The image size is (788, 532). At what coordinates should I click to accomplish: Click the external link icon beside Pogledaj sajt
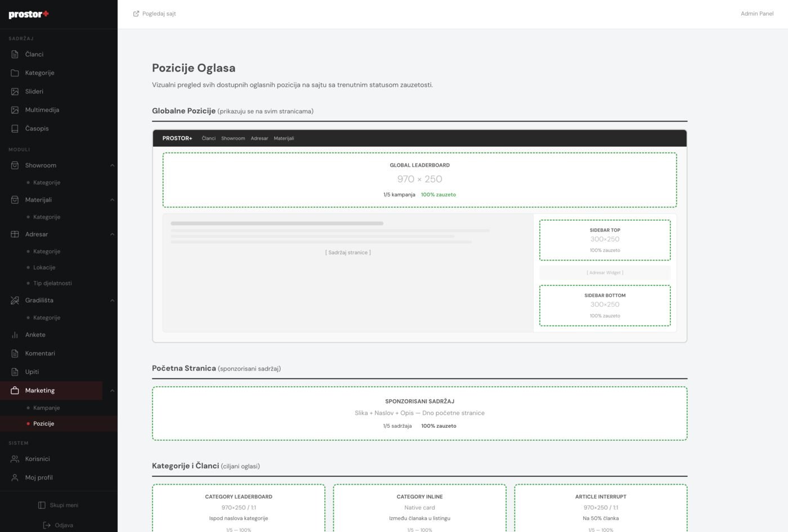pyautogui.click(x=136, y=14)
